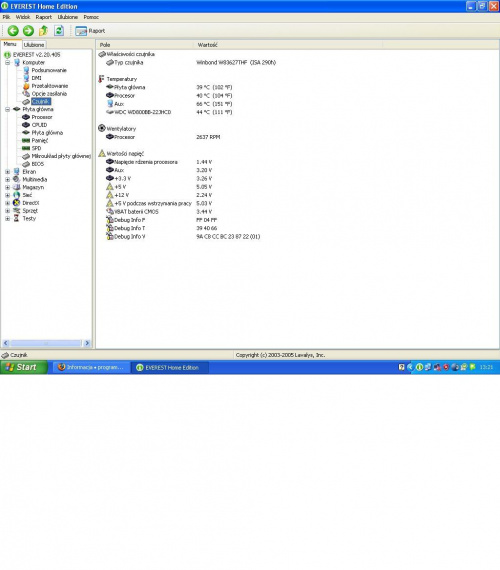Click the DirectX node icon
Screen dimensions: 500x570
pyautogui.click(x=16, y=203)
